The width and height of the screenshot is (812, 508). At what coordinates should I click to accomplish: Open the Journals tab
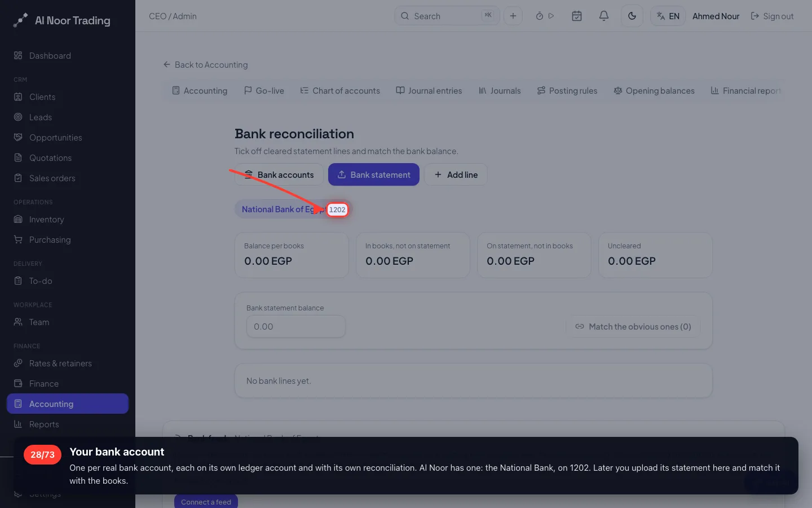click(x=500, y=90)
